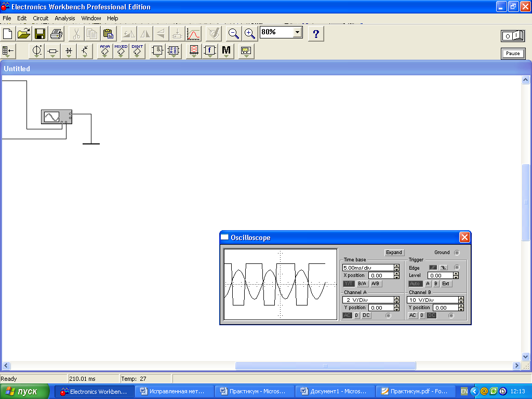Click the Expand button in Oscilloscope
532x399 pixels.
394,252
